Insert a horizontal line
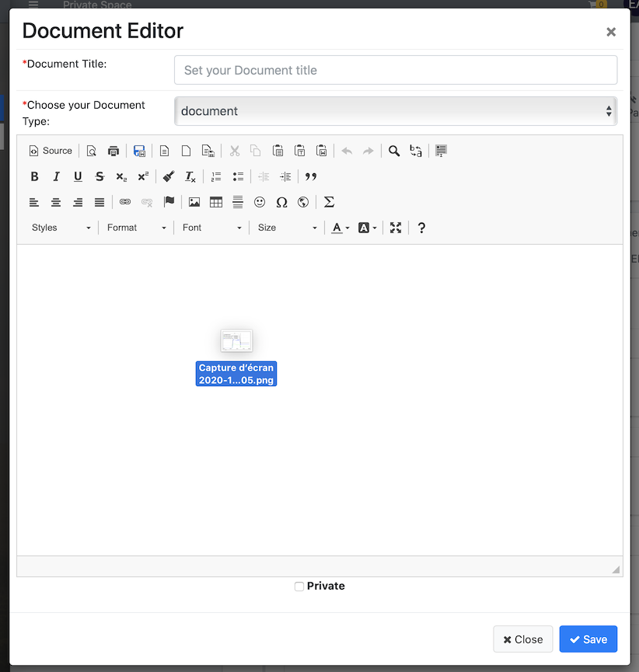The width and height of the screenshot is (639, 672). pos(238,202)
